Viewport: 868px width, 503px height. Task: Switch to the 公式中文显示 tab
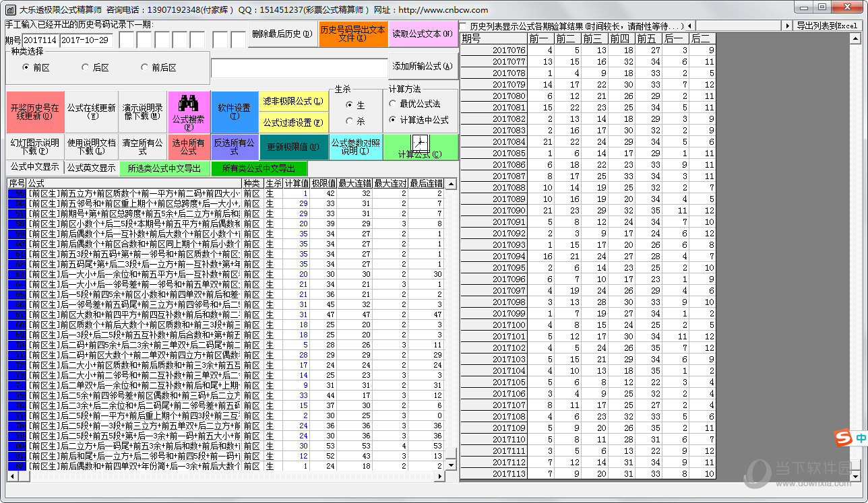(34, 167)
